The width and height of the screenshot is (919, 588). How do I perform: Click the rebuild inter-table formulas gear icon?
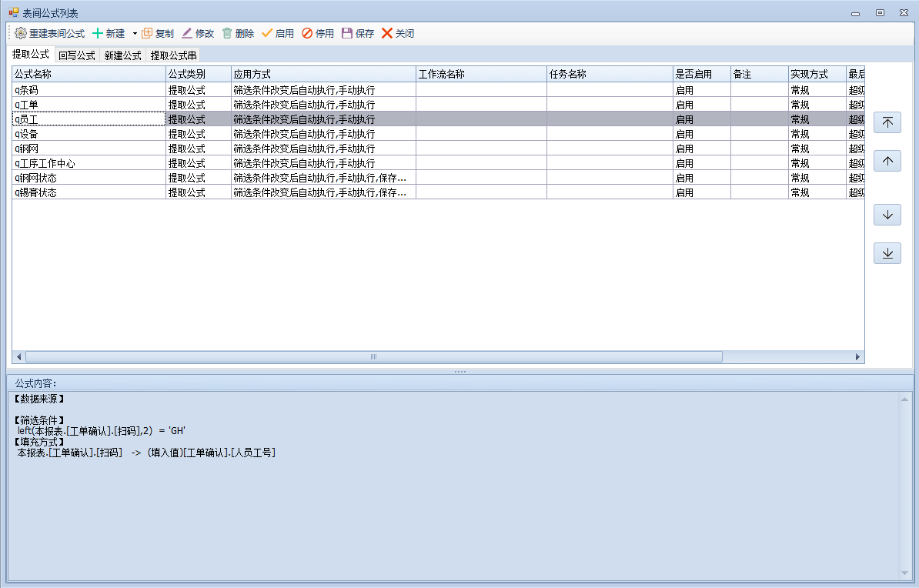pos(21,34)
